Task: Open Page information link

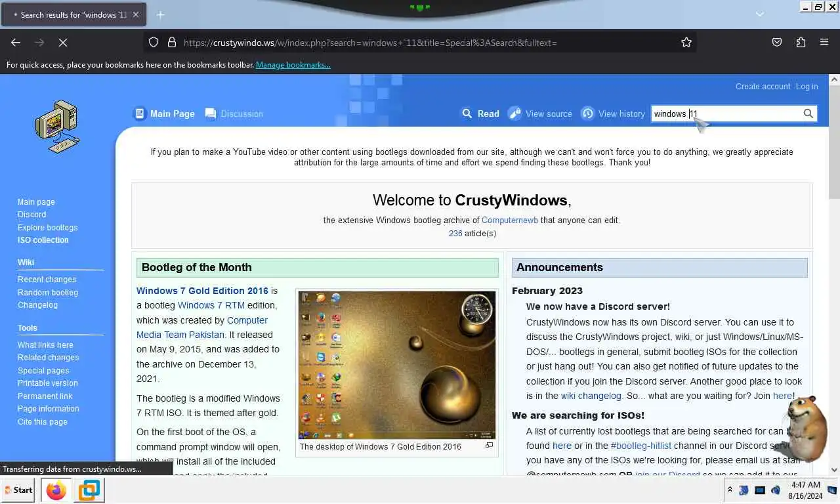Action: [48, 409]
